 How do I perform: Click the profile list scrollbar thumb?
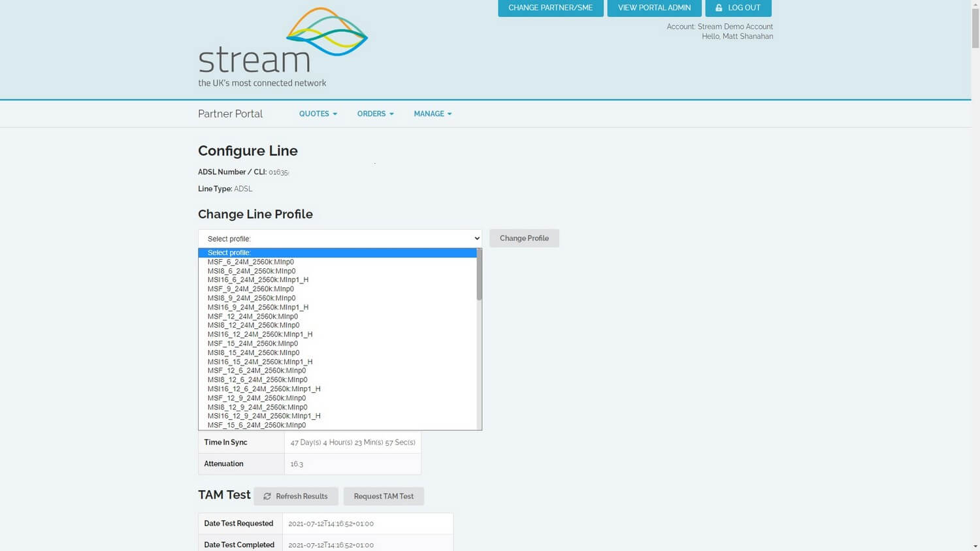(479, 274)
